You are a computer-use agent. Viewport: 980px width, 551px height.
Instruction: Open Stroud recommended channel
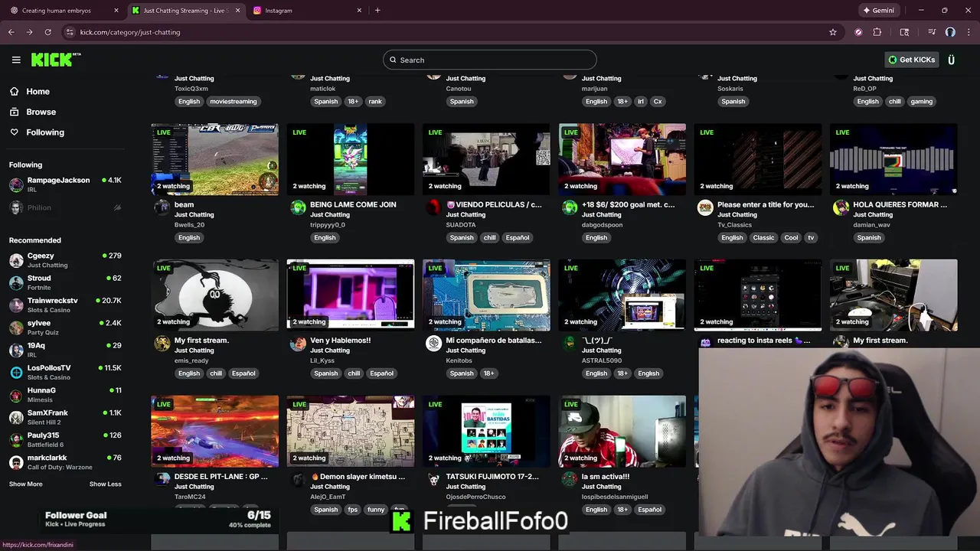pyautogui.click(x=65, y=282)
